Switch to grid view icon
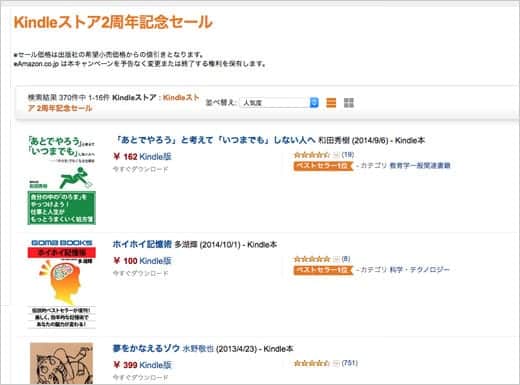Screen dimensions: 520x385 pos(349,102)
